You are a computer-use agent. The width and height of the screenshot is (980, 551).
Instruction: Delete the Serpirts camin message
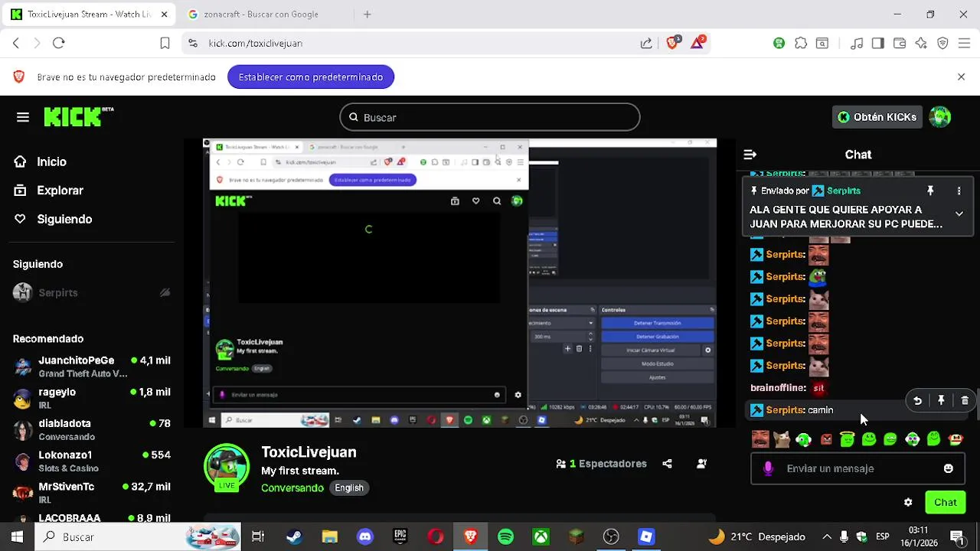click(x=965, y=400)
